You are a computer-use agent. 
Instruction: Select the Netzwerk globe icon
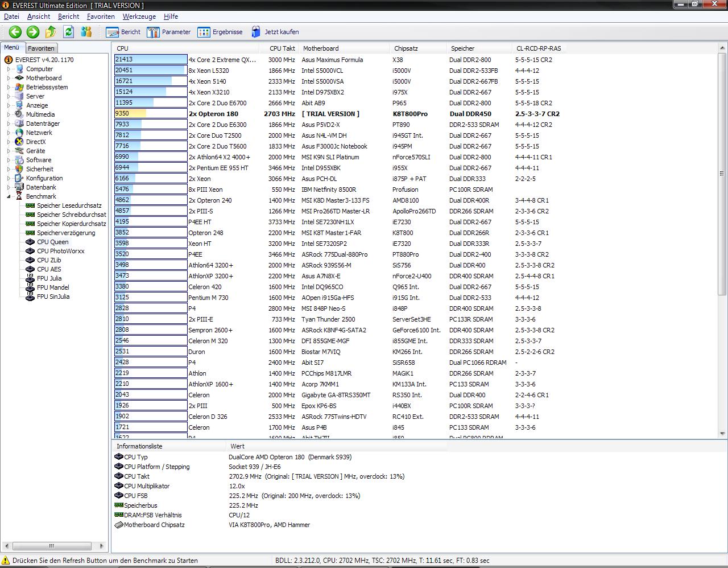[20, 133]
